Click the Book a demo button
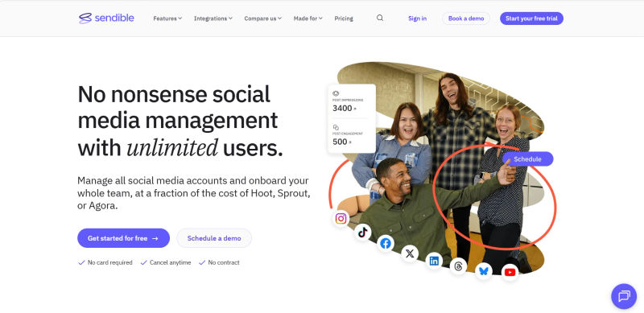644x313 pixels. click(x=466, y=19)
